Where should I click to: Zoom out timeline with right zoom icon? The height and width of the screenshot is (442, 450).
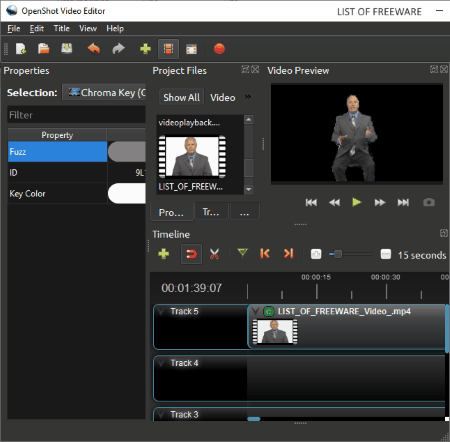click(x=386, y=254)
